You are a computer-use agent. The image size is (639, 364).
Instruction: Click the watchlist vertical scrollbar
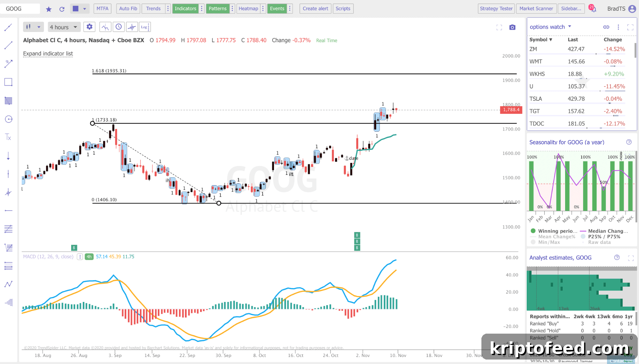point(635,50)
